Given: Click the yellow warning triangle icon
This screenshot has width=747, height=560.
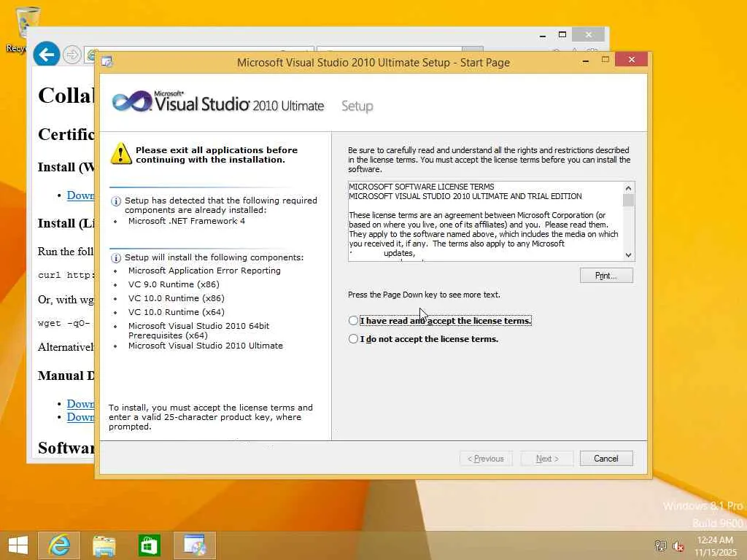Looking at the screenshot, I should tap(121, 154).
